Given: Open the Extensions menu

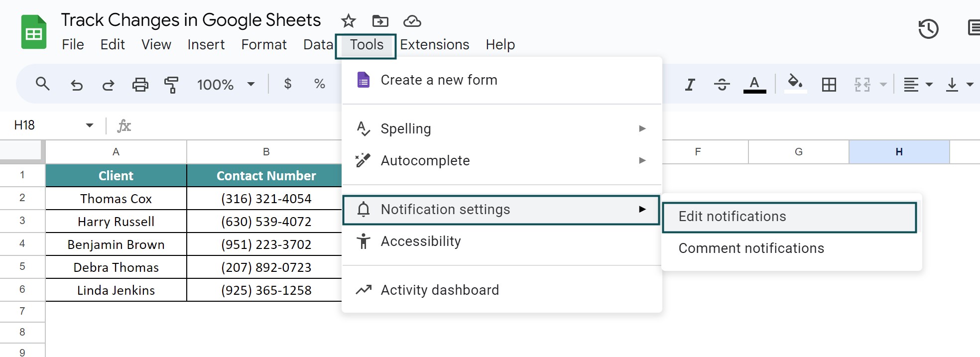Looking at the screenshot, I should [x=434, y=45].
